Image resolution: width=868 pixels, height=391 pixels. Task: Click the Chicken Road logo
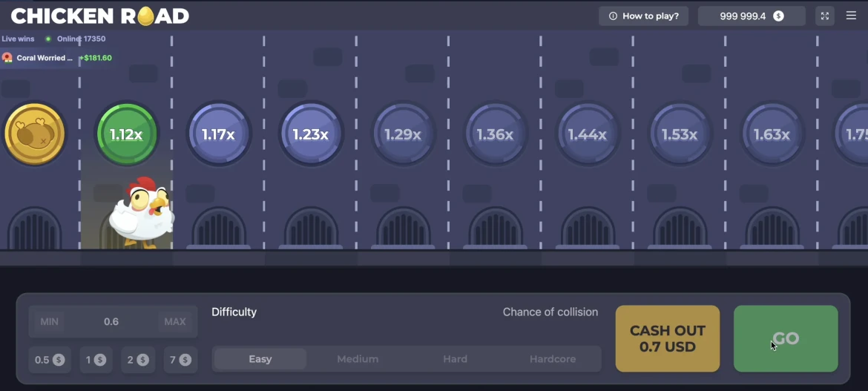click(100, 16)
